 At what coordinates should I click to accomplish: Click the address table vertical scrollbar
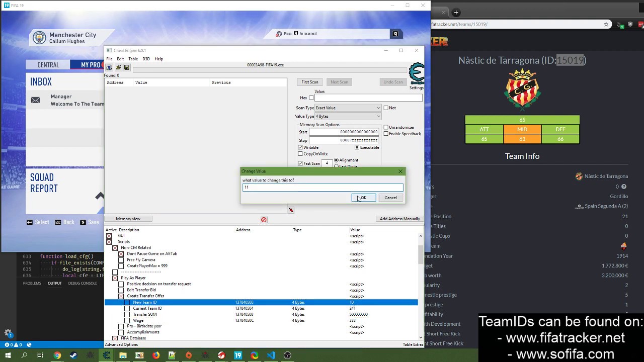click(x=421, y=286)
